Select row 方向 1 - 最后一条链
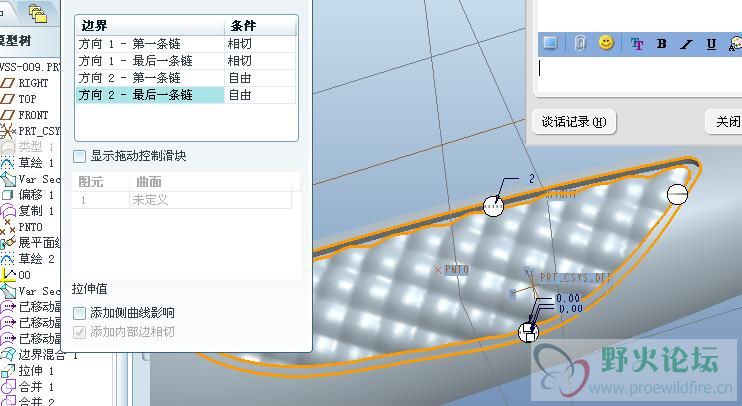This screenshot has height=406, width=742. tap(150, 61)
